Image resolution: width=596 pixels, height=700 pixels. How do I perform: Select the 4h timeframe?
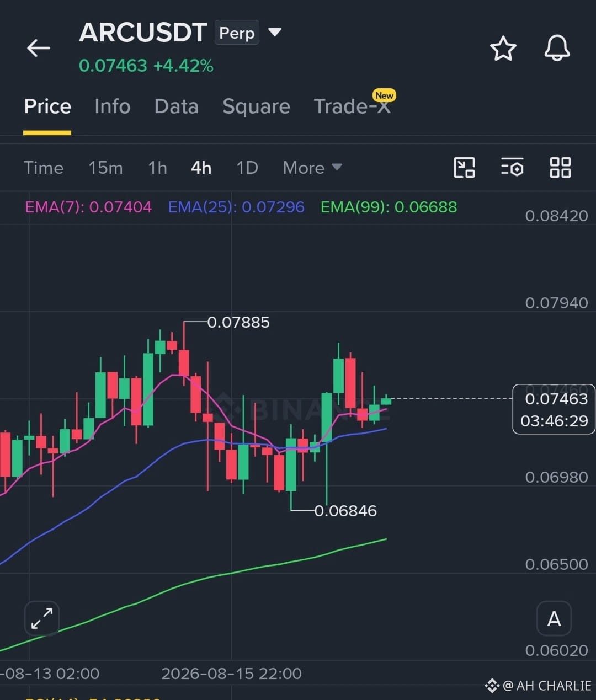click(x=201, y=168)
